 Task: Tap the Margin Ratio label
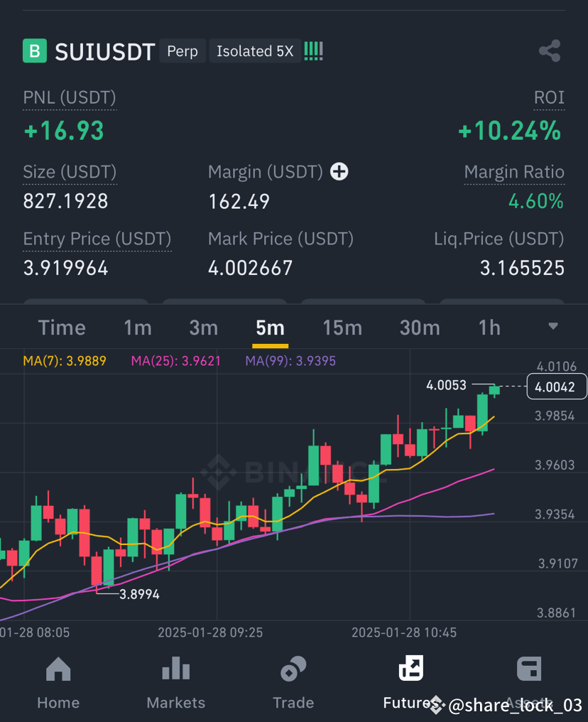click(x=514, y=171)
